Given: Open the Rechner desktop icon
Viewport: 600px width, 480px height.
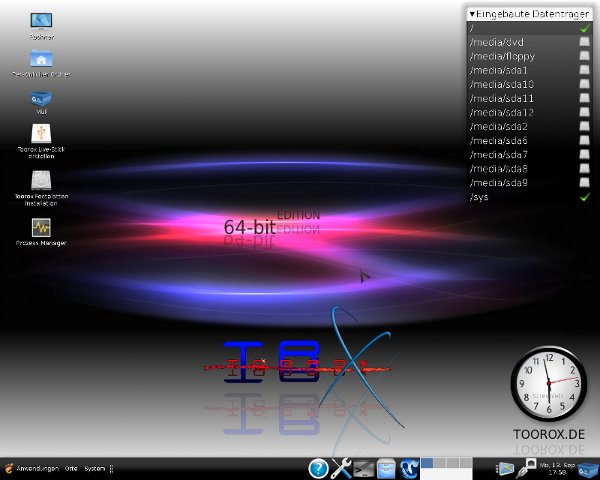Looking at the screenshot, I should (42, 21).
